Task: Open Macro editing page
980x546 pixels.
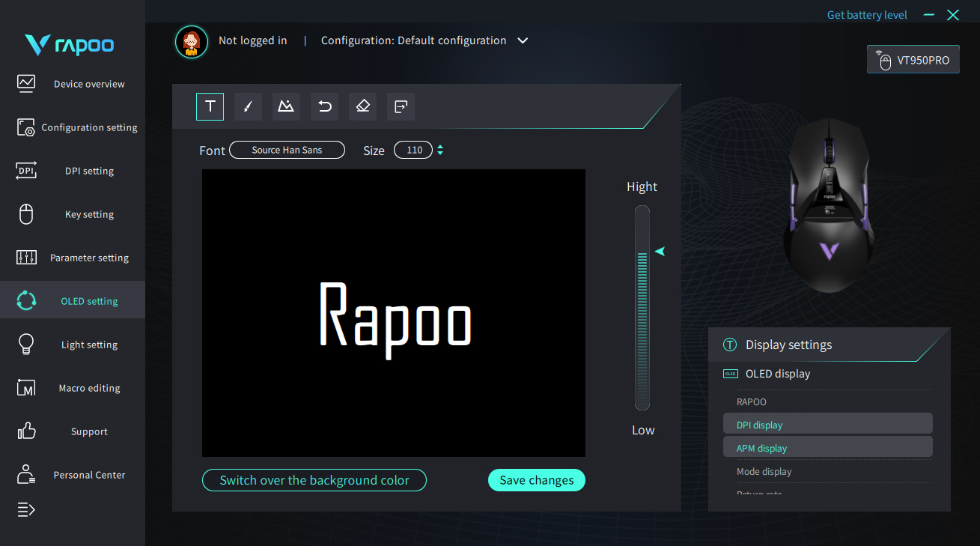Action: click(89, 388)
